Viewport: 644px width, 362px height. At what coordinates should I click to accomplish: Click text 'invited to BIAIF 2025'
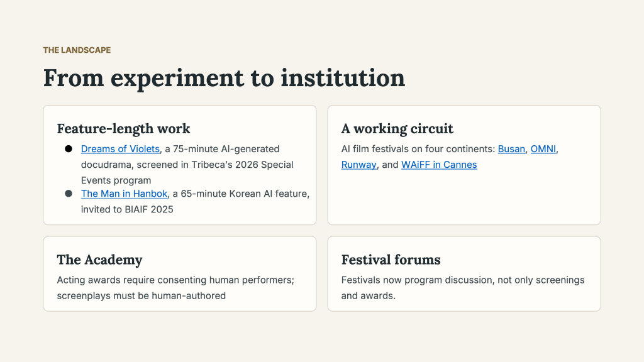point(127,209)
